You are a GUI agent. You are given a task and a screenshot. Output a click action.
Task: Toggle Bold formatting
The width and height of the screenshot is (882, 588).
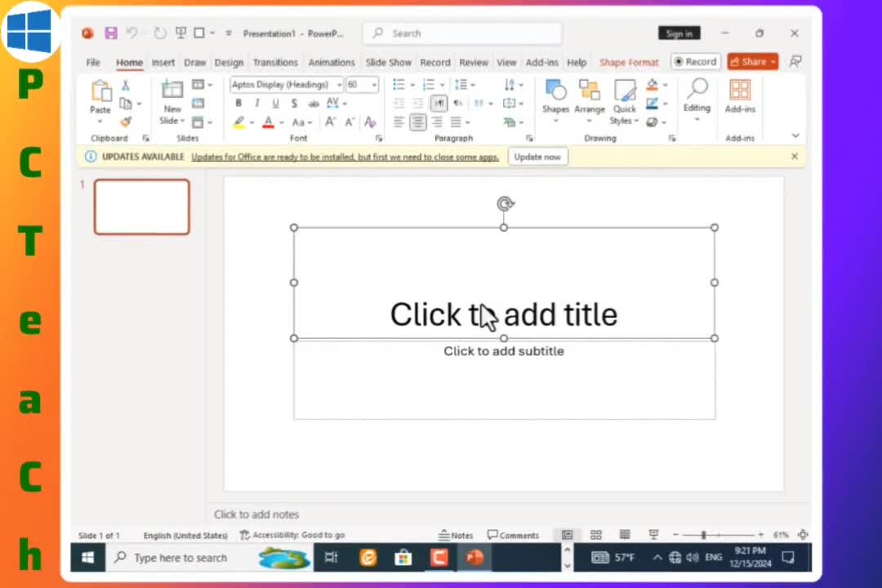[x=238, y=104]
